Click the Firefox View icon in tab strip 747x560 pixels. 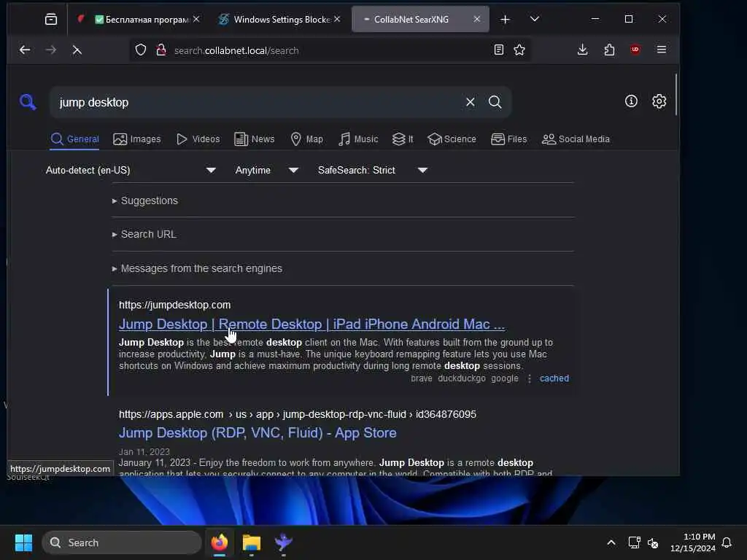click(x=51, y=19)
